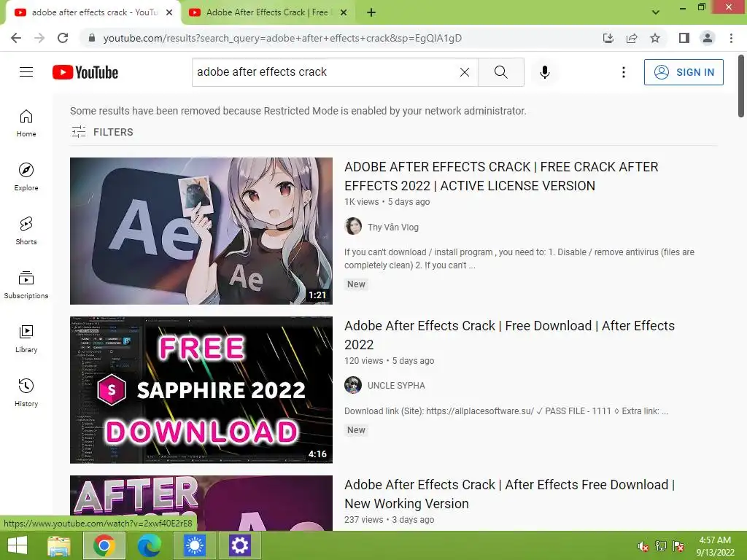
Task: Open History in sidebar
Action: coord(26,393)
